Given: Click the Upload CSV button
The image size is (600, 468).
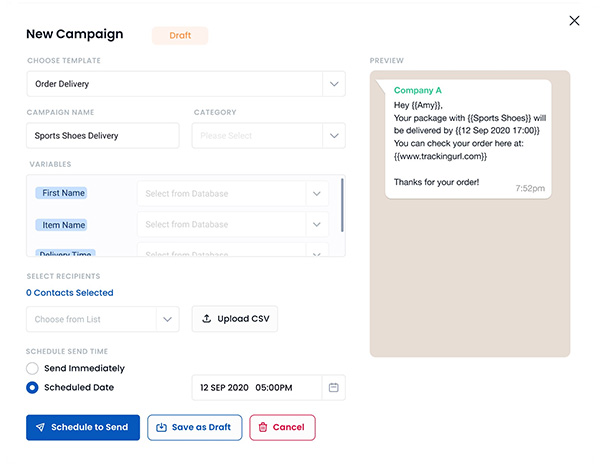Looking at the screenshot, I should click(235, 319).
